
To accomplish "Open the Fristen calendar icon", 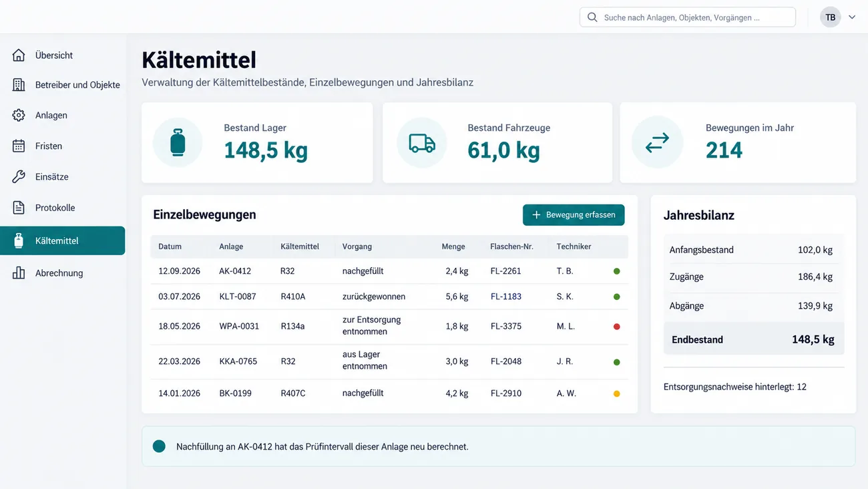I will pos(19,146).
